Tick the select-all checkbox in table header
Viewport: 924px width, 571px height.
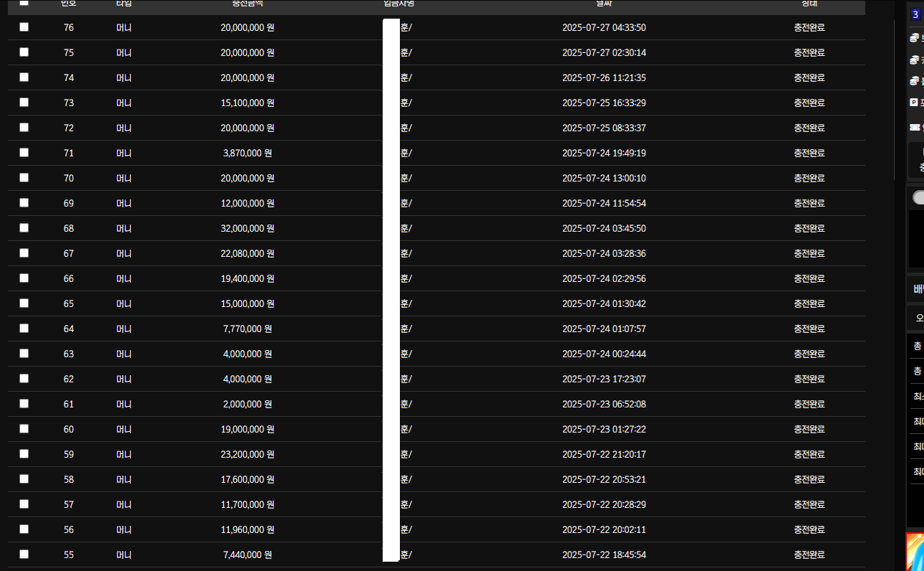point(24,3)
